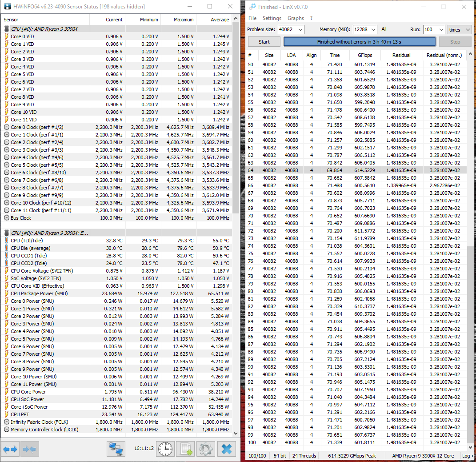Image resolution: width=476 pixels, height=462 pixels.
Task: Click the 16:11:12 elapsed time display
Action: point(144,448)
